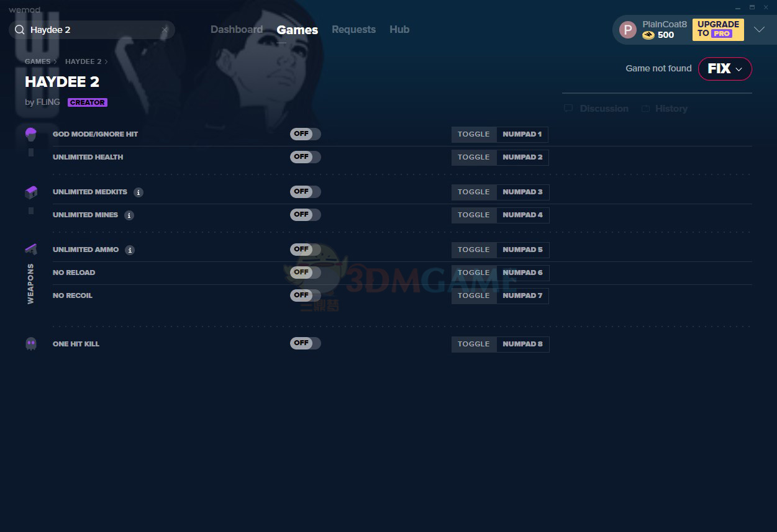Toggle God Mode/Ignore Hit switch
The width and height of the screenshot is (777, 532).
[x=306, y=134]
